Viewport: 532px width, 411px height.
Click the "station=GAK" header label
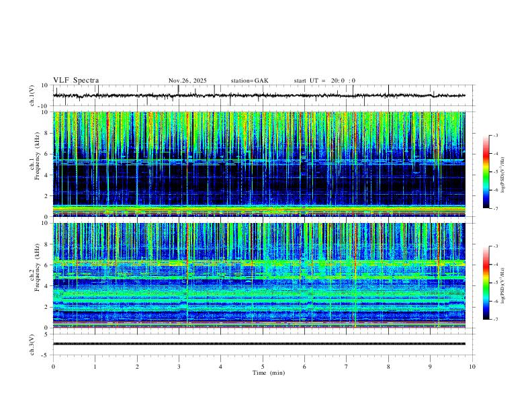pyautogui.click(x=249, y=81)
